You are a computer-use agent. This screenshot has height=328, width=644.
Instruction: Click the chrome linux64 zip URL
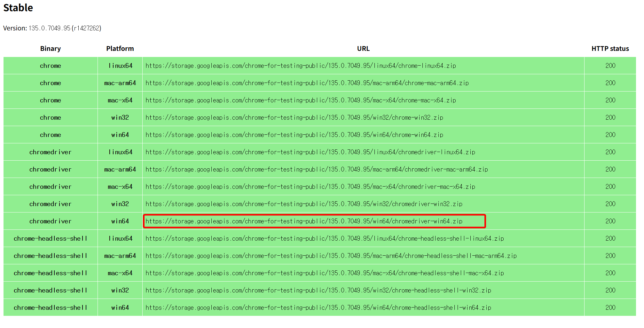[301, 66]
